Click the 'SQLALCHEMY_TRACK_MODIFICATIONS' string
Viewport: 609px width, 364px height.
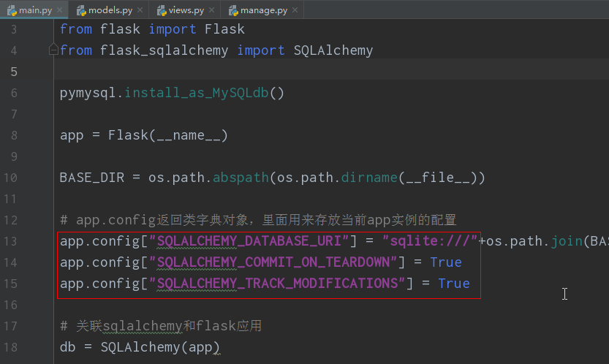[x=277, y=284]
